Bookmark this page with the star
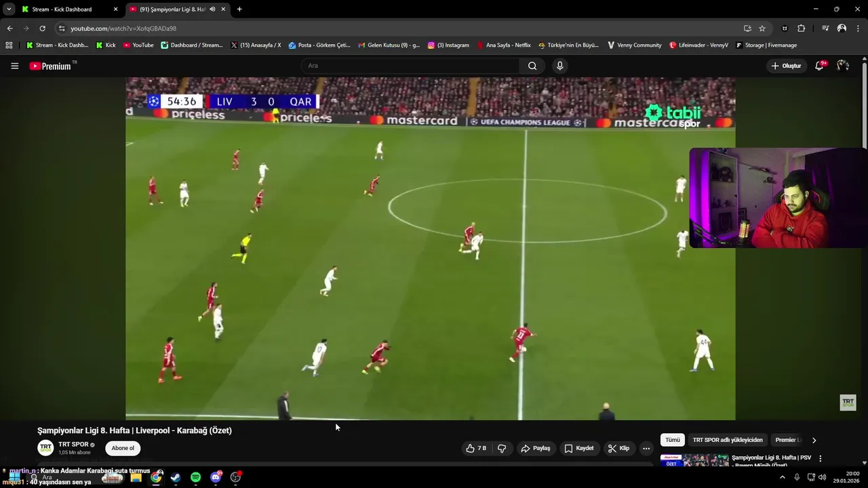 [x=762, y=28]
